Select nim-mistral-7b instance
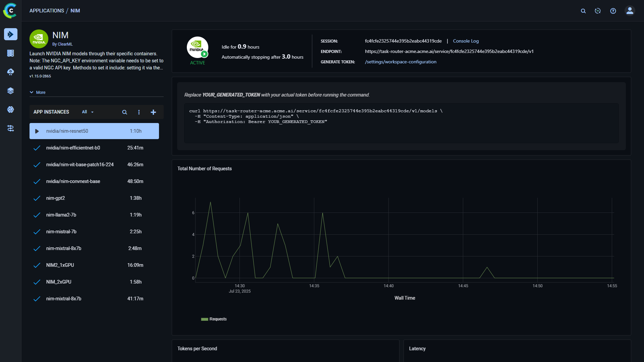The height and width of the screenshot is (362, 644). (94, 232)
